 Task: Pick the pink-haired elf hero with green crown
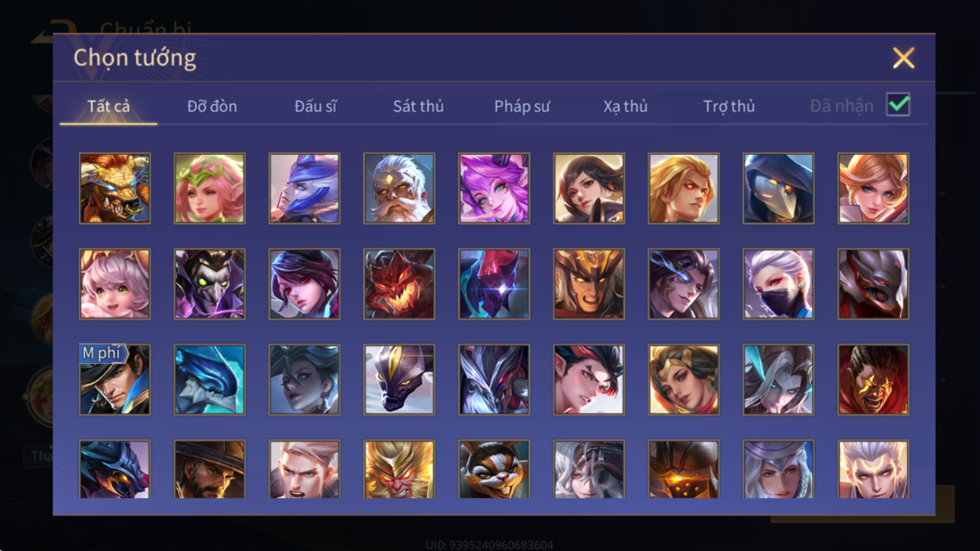coord(210,188)
